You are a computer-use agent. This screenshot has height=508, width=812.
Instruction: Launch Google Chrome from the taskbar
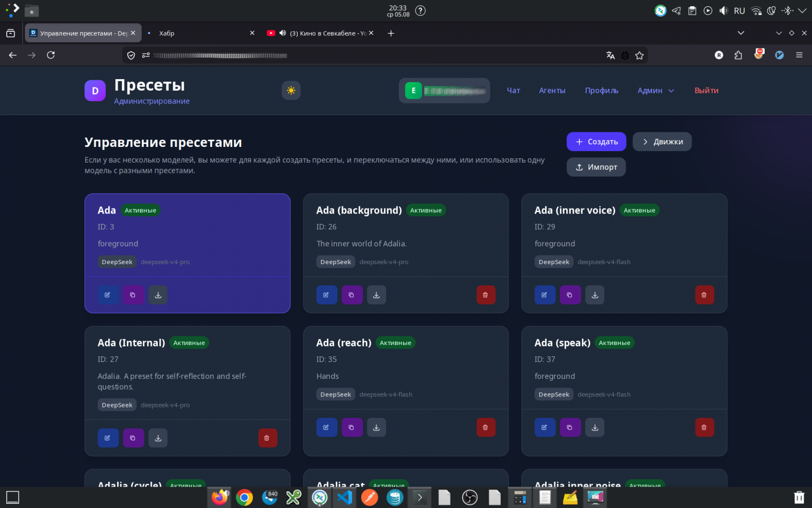(244, 498)
